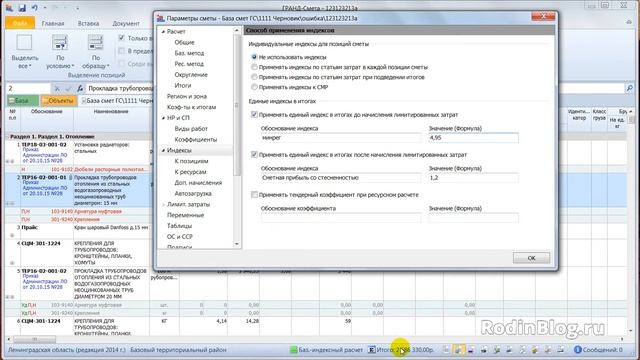Open the ГРАНД-Смета application menu icon
This screenshot has height=360, width=640.
(9, 8)
